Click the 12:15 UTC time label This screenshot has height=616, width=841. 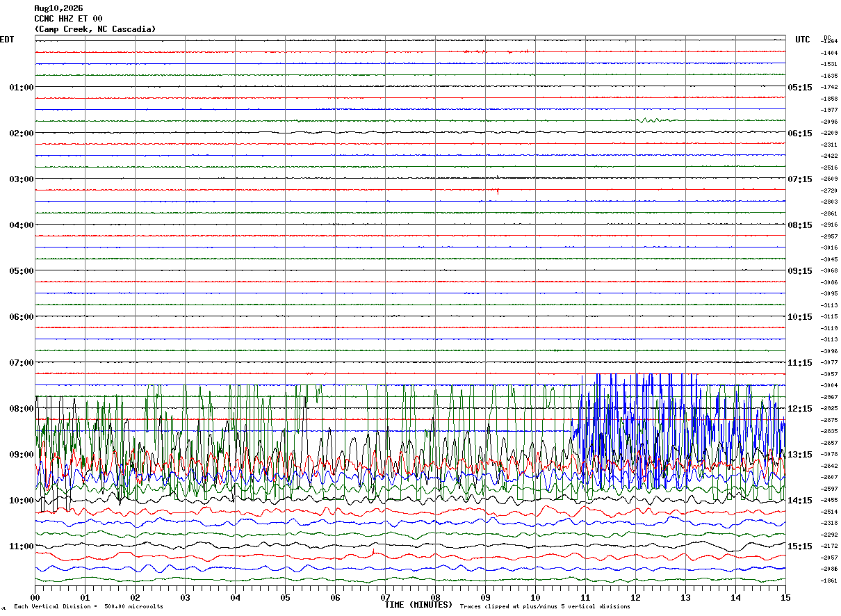coord(799,409)
